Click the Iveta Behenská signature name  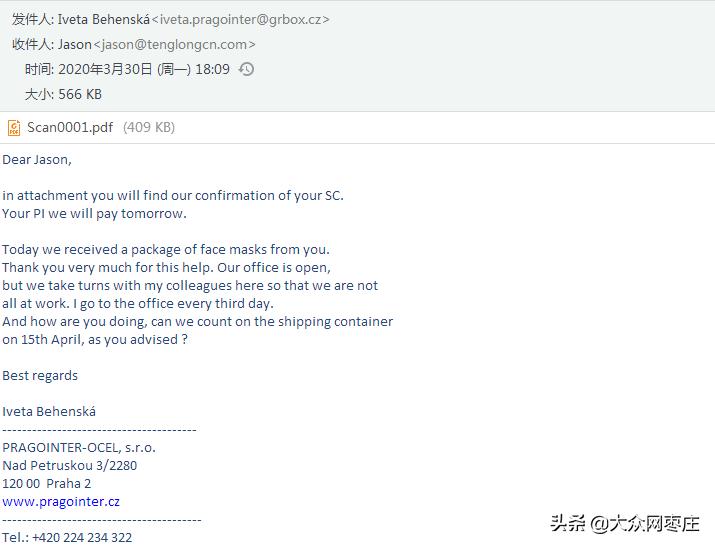pos(49,411)
